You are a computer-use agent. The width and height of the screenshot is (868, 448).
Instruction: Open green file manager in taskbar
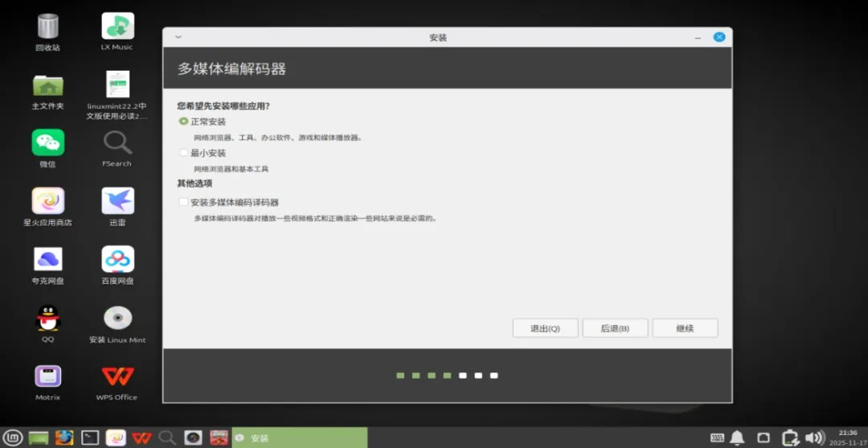(39, 438)
